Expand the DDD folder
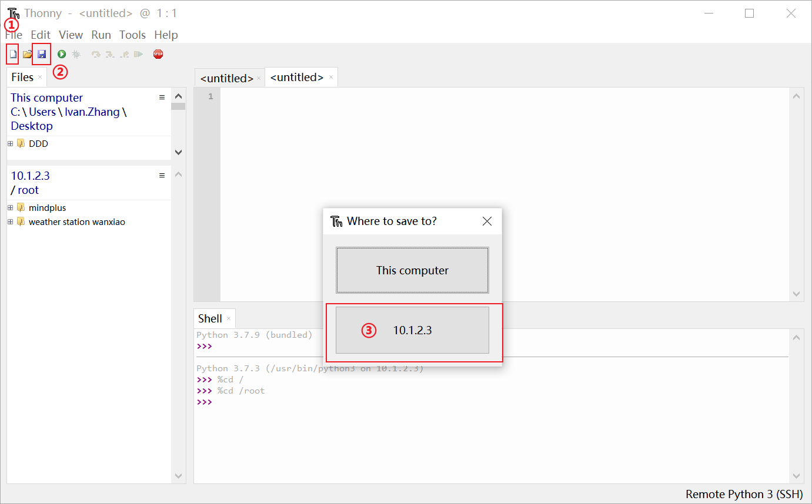This screenshot has height=504, width=812. click(x=9, y=143)
